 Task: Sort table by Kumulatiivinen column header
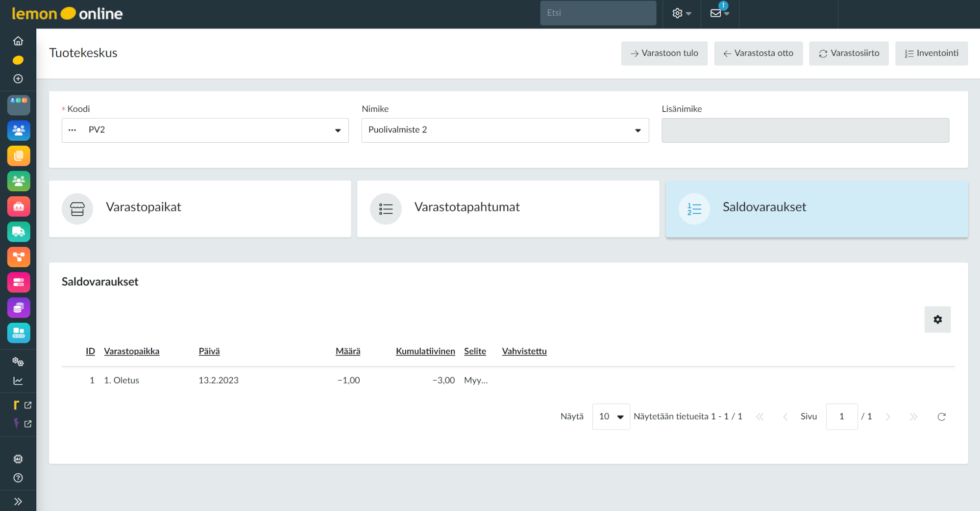(x=425, y=352)
